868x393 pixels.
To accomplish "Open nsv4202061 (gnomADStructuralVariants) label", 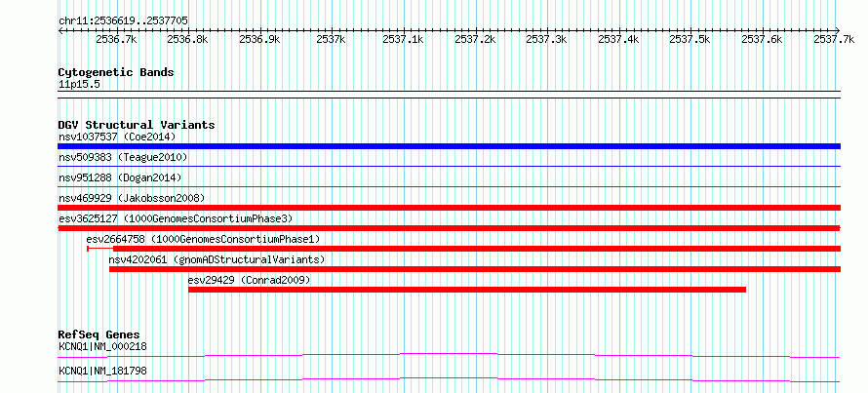I will point(217,259).
